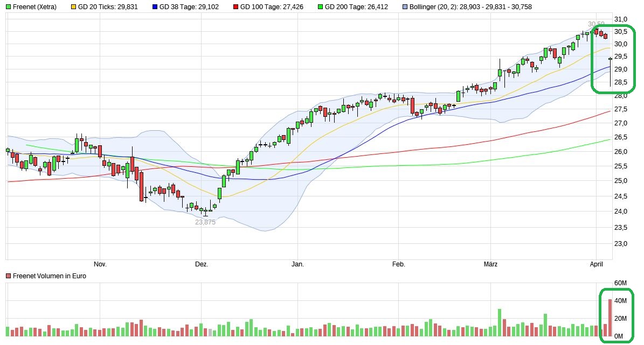The image size is (644, 345).
Task: Click the 'April' month label on the time axis
Action: pyautogui.click(x=597, y=264)
